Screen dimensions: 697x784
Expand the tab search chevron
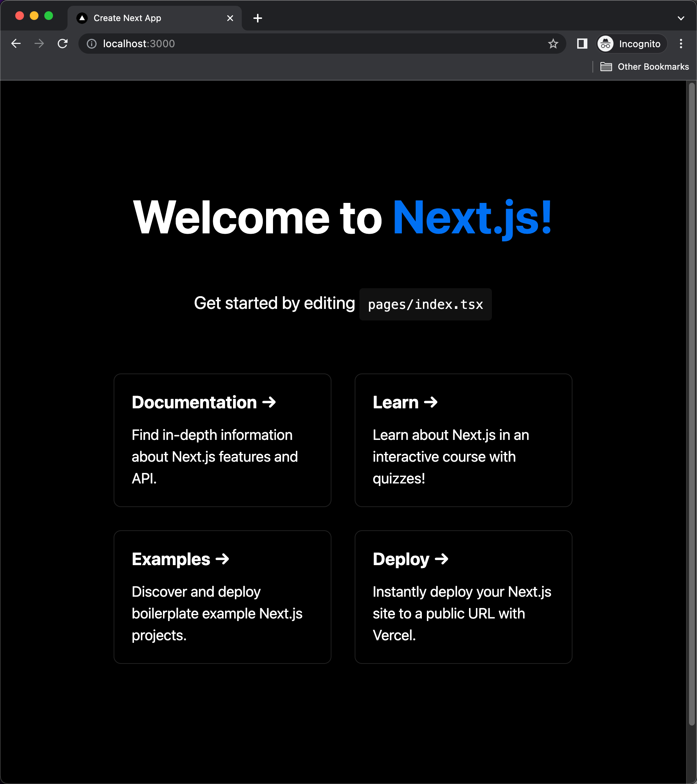[x=681, y=18]
